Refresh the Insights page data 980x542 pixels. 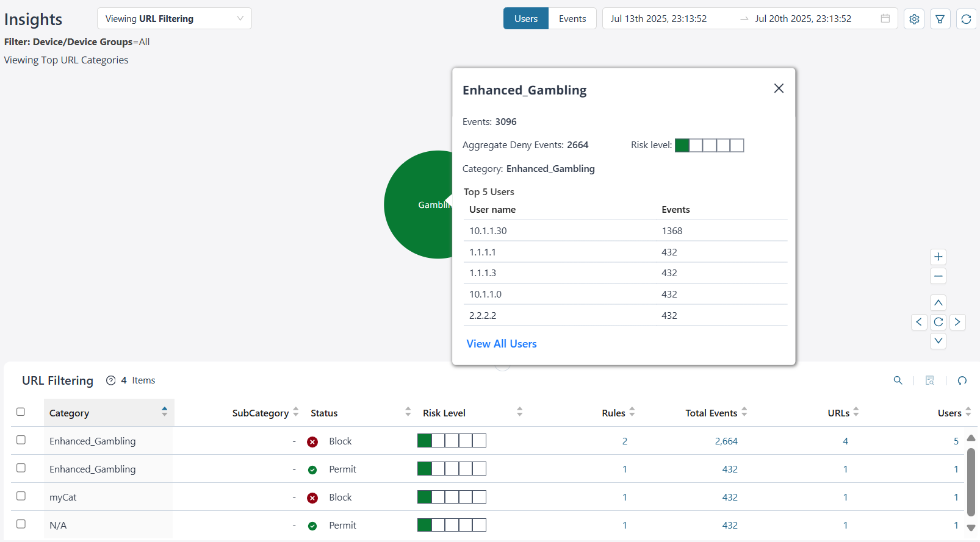pos(966,19)
